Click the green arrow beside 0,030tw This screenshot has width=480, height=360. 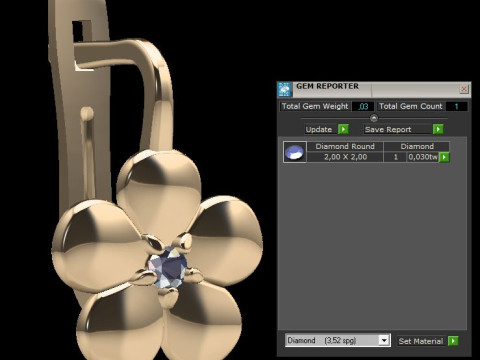(x=444, y=157)
